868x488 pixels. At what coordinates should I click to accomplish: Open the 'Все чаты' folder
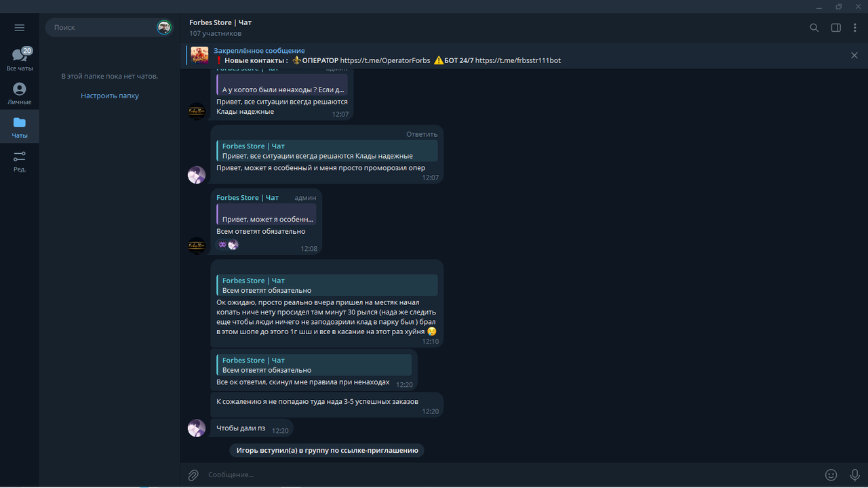pos(20,60)
